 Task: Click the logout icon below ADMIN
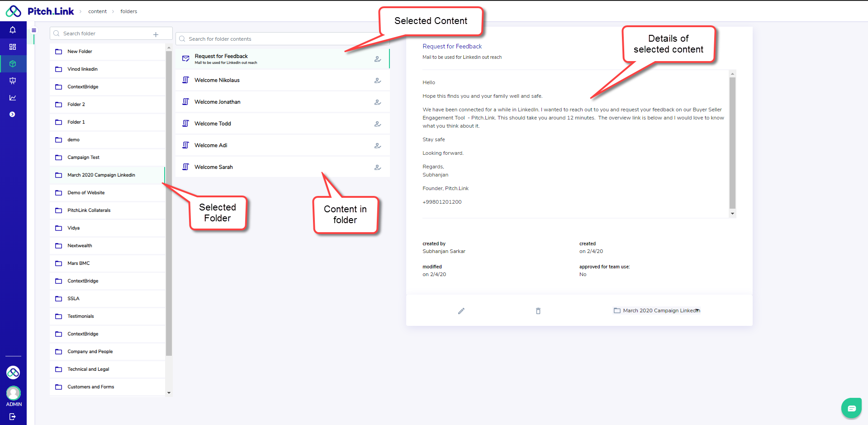[13, 416]
